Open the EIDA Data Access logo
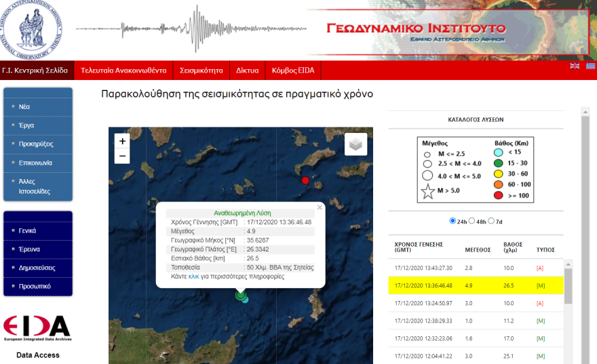Image resolution: width=597 pixels, height=364 pixels. point(37,328)
